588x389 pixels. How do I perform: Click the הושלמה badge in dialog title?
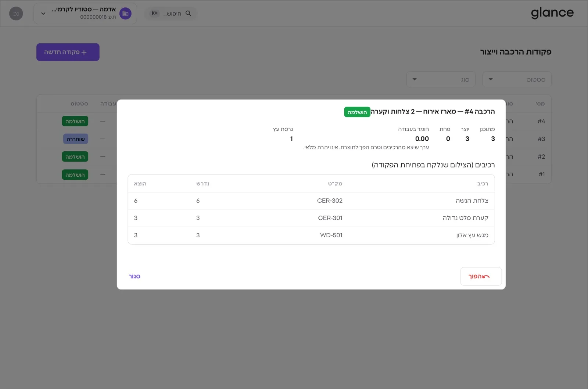(x=357, y=112)
